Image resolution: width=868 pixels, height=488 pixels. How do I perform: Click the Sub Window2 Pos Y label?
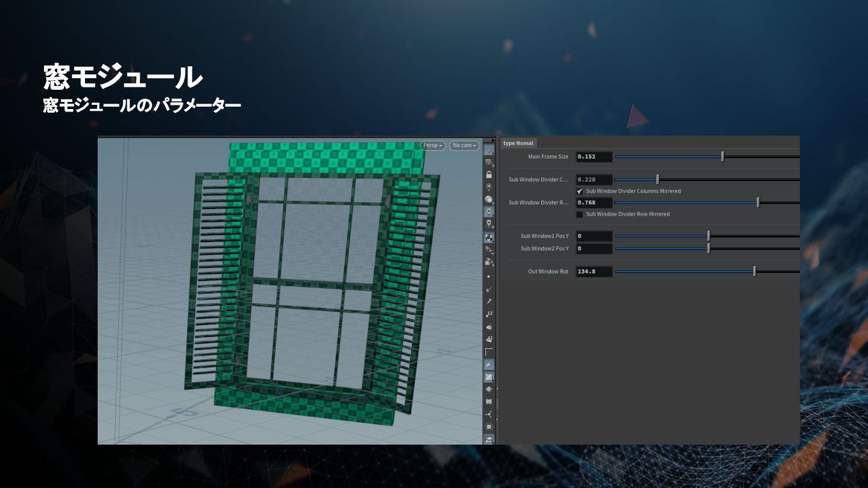[x=544, y=248]
